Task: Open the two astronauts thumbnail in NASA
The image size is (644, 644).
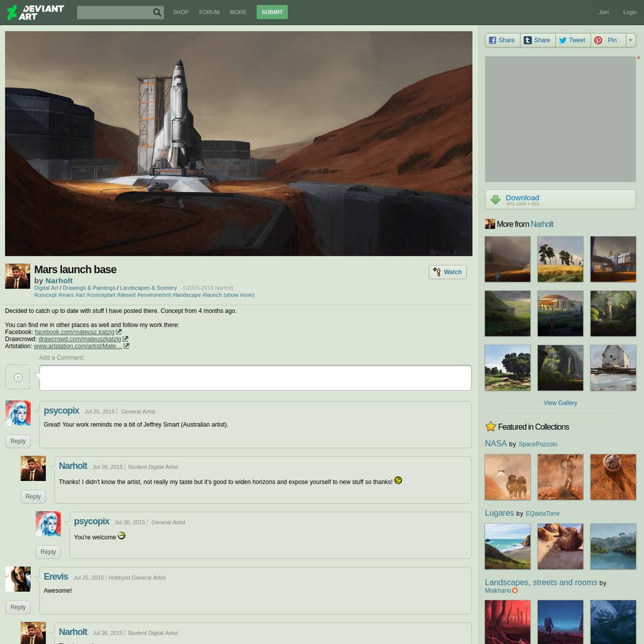Action: tap(507, 477)
